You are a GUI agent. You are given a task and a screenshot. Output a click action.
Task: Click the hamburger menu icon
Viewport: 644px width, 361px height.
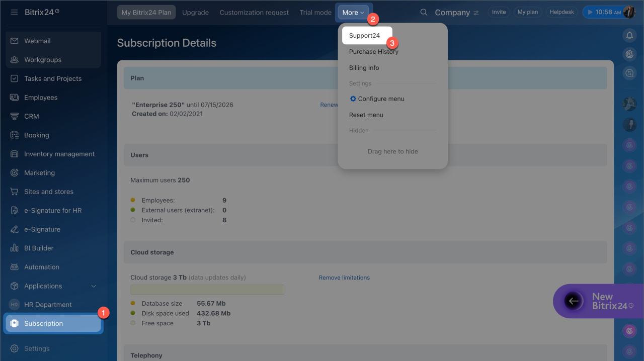pyautogui.click(x=14, y=12)
